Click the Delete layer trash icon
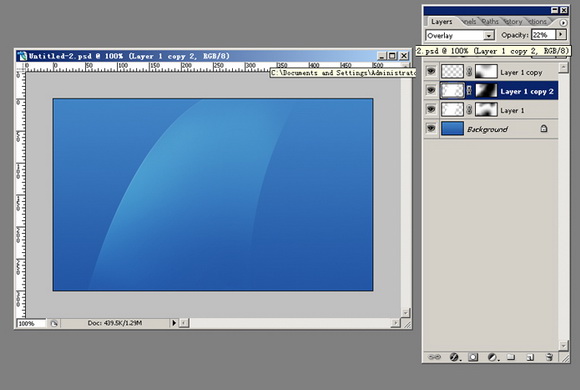This screenshot has width=580, height=390. tap(549, 357)
